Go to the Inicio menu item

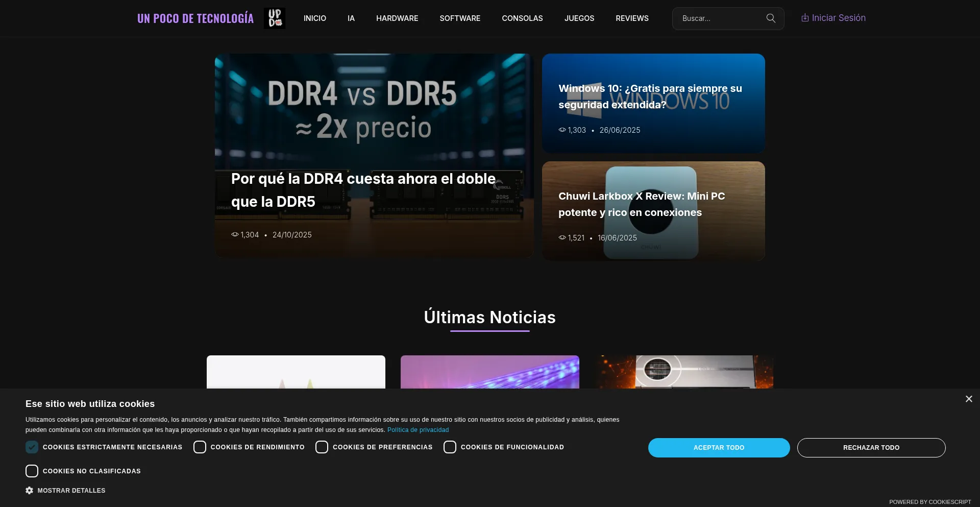click(315, 18)
